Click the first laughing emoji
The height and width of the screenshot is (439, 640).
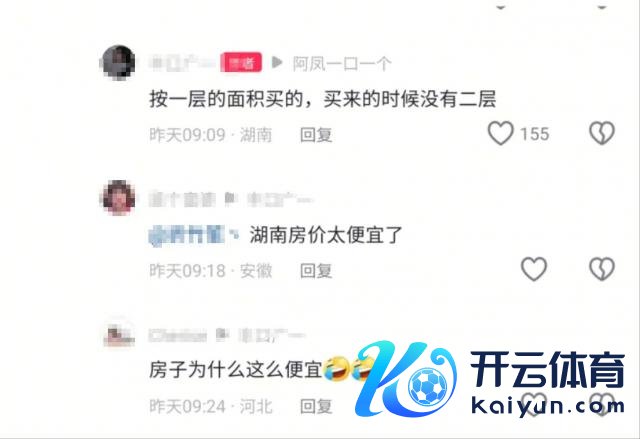click(336, 368)
